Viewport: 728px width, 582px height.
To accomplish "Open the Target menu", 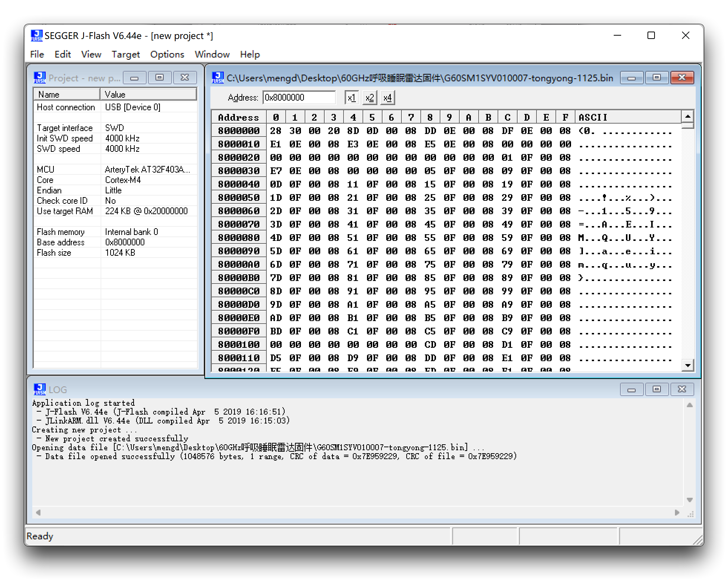I will click(125, 55).
